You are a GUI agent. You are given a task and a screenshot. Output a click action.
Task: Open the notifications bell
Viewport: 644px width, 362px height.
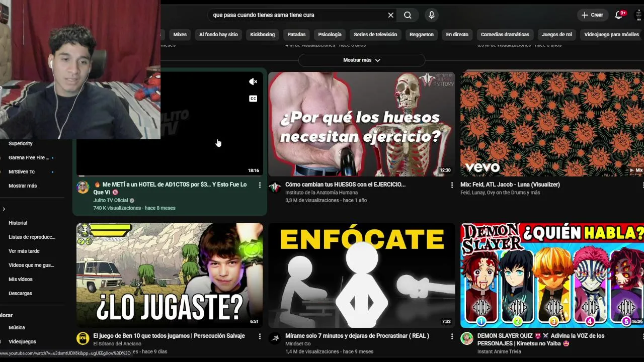[619, 15]
